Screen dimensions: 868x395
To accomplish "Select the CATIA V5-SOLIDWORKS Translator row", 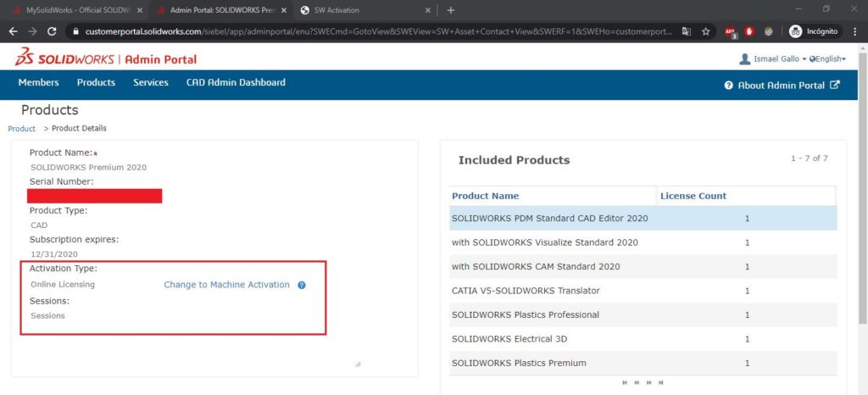I will (x=643, y=291).
